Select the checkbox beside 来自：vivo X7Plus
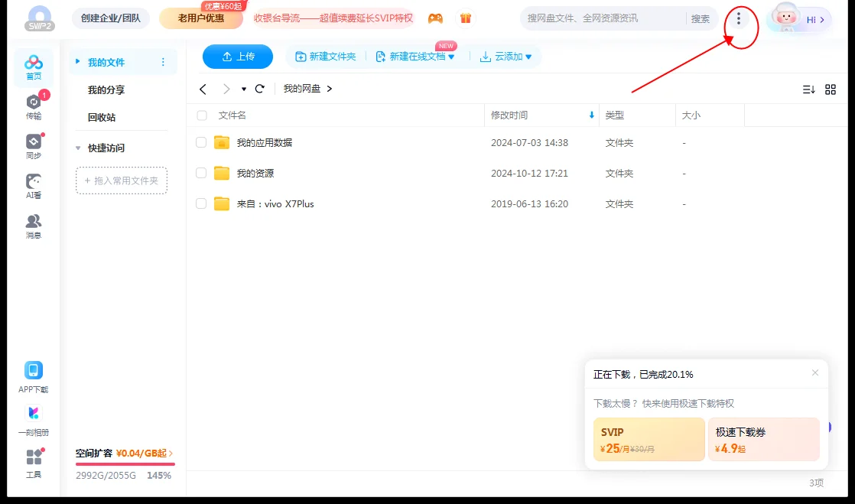The width and height of the screenshot is (855, 504). tap(200, 203)
